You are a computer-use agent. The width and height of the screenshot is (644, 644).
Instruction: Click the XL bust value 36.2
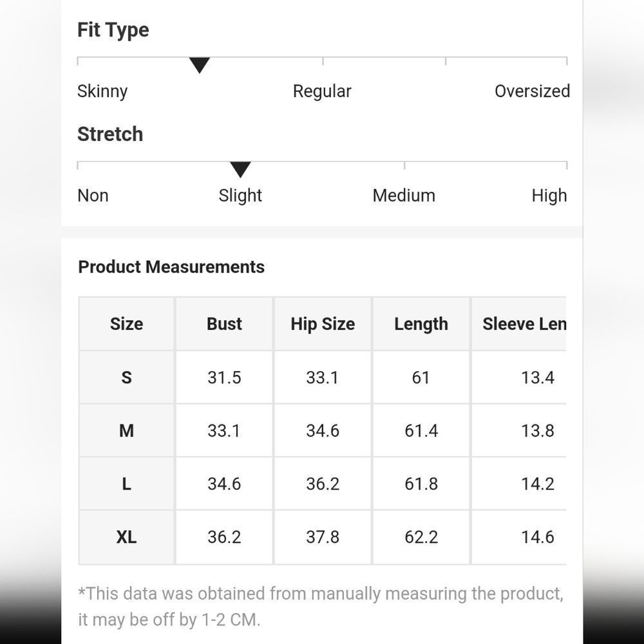[224, 537]
